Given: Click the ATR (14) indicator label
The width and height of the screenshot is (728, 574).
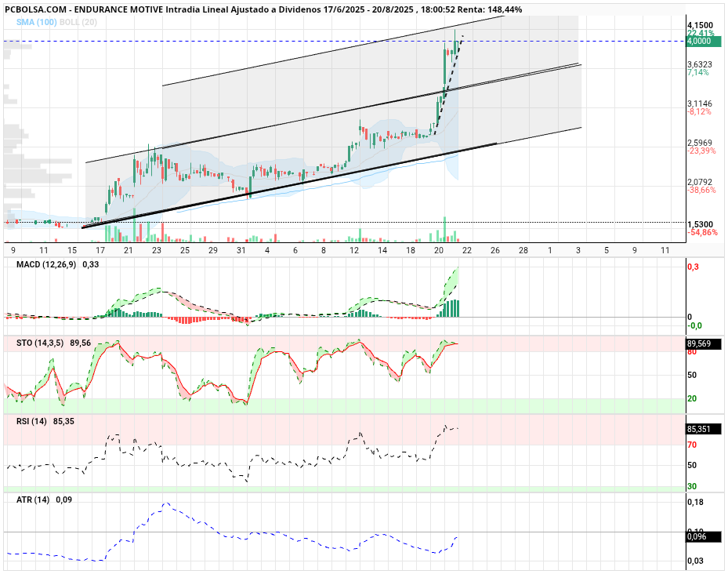Looking at the screenshot, I should (33, 500).
